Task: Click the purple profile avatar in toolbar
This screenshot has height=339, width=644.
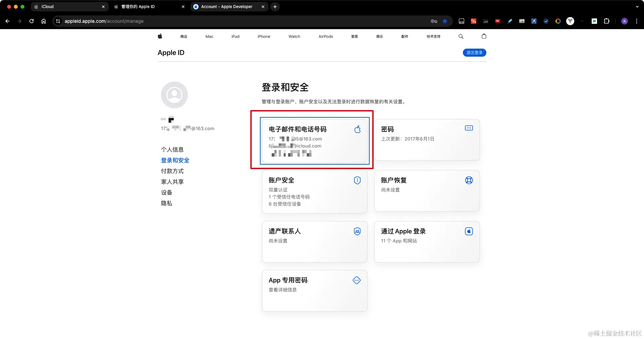Action: [625, 21]
